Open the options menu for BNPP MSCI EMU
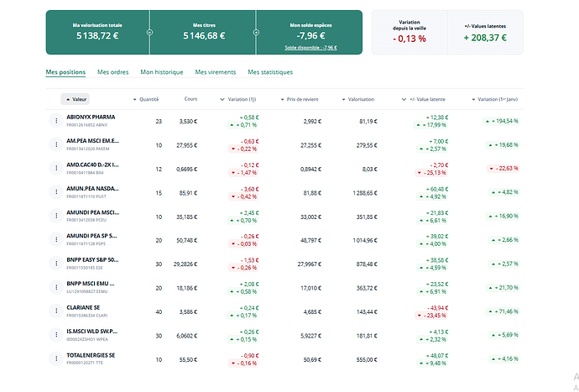The image size is (579, 392). click(x=56, y=287)
